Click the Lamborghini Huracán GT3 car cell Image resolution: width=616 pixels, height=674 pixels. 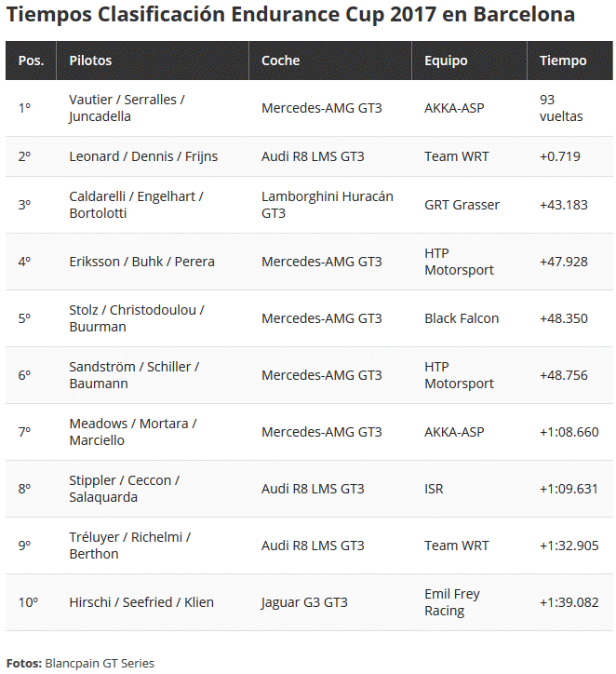click(x=327, y=205)
